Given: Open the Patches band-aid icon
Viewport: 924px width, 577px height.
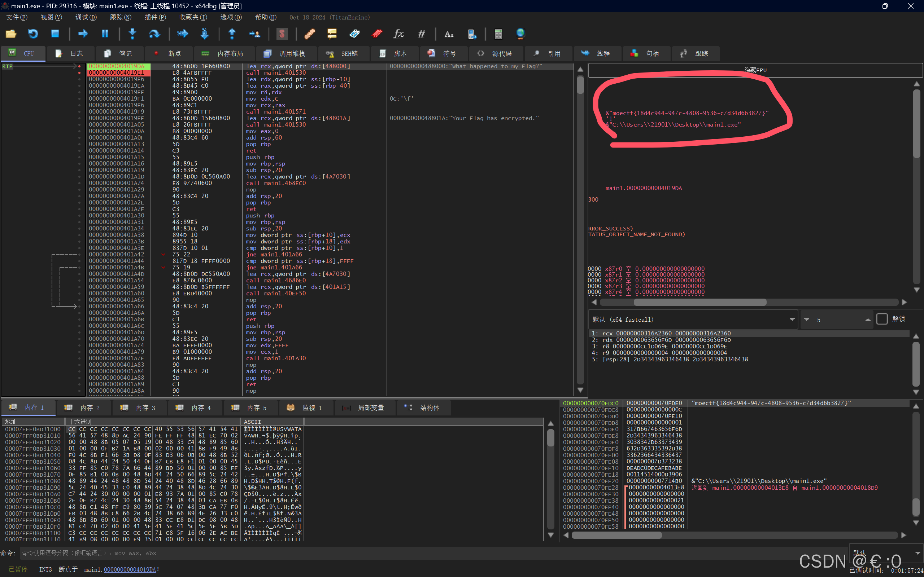Looking at the screenshot, I should 309,34.
